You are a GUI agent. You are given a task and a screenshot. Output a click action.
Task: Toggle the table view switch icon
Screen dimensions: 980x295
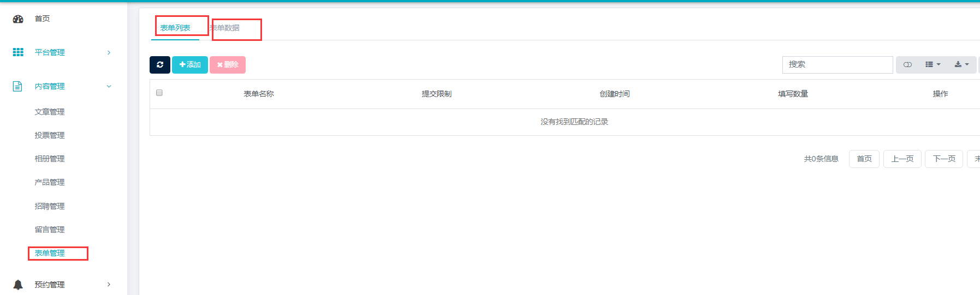pos(907,65)
